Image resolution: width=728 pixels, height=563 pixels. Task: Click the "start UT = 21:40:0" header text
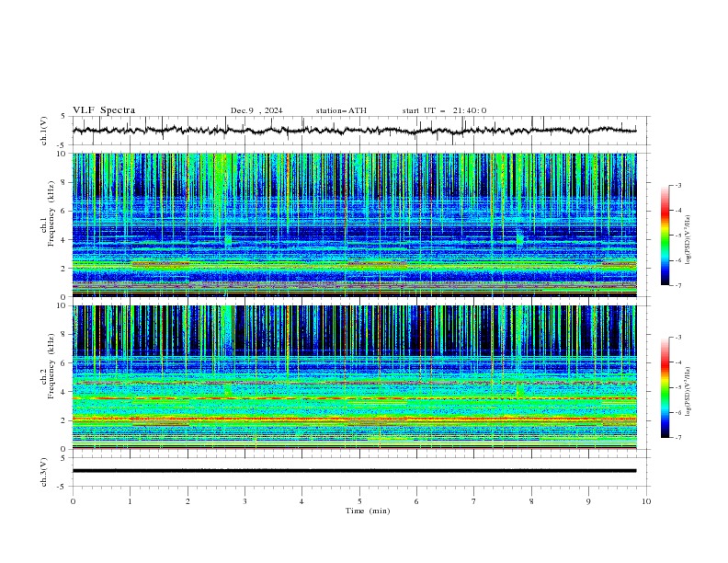pyautogui.click(x=444, y=110)
